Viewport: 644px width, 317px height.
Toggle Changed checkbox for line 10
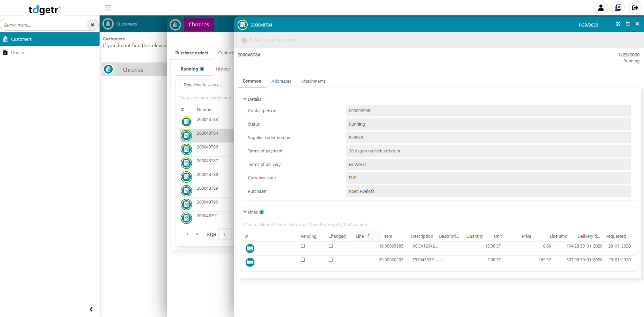331,246
